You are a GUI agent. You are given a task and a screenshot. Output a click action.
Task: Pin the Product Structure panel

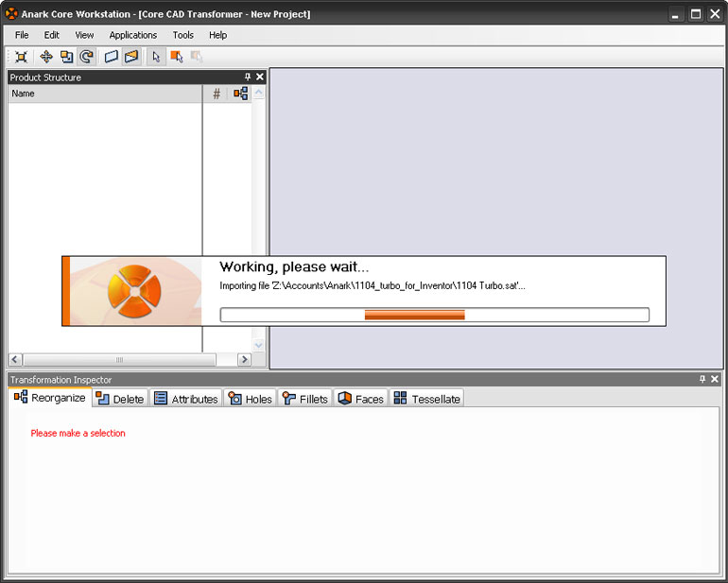(248, 77)
